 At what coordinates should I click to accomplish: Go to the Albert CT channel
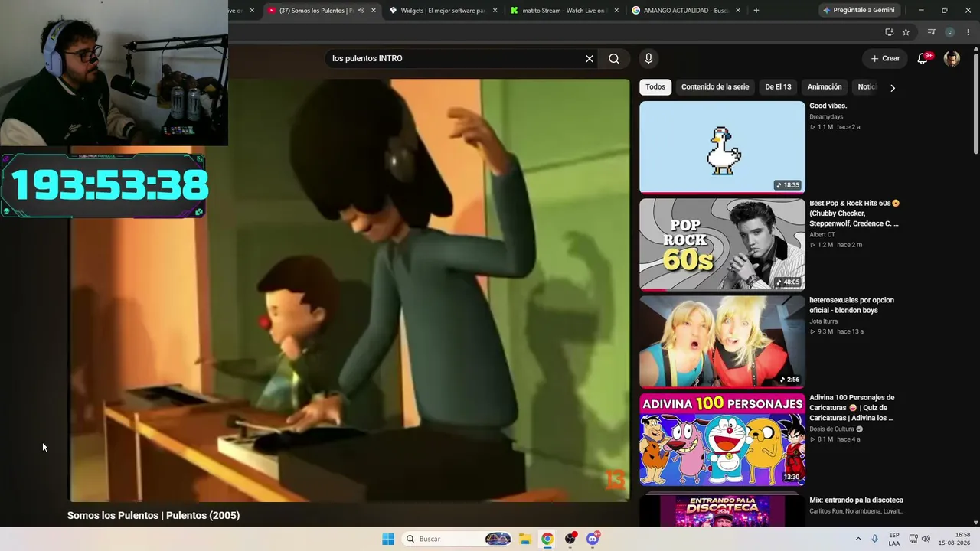(x=822, y=235)
